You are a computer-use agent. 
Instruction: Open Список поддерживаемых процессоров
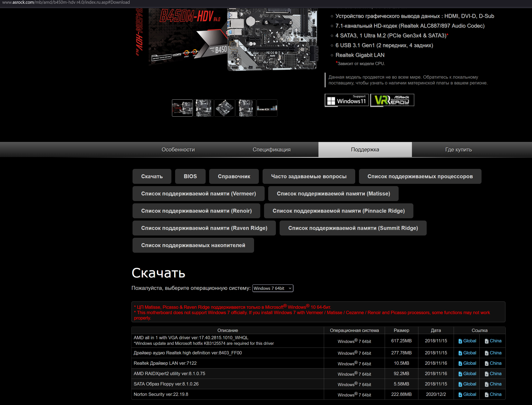click(420, 177)
